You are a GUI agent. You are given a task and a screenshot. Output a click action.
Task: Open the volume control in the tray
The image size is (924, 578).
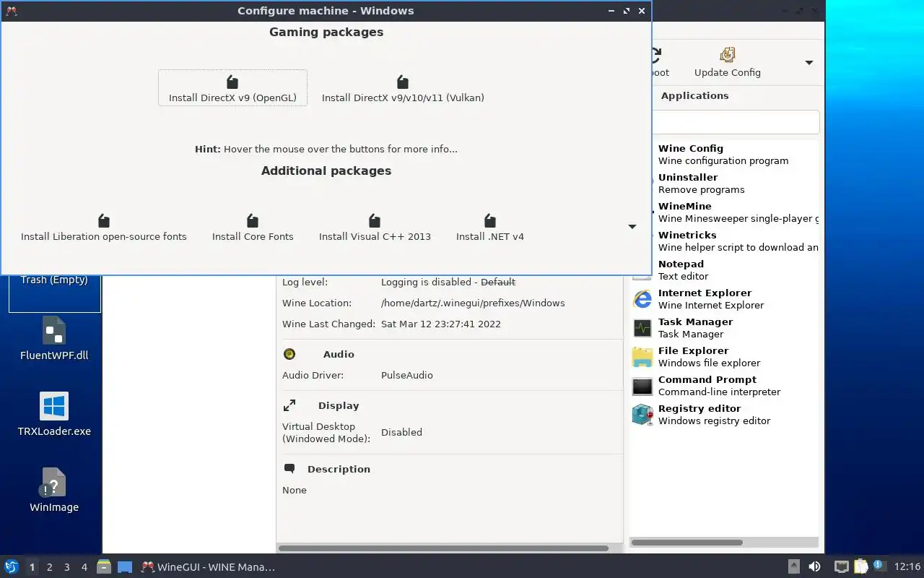point(814,567)
